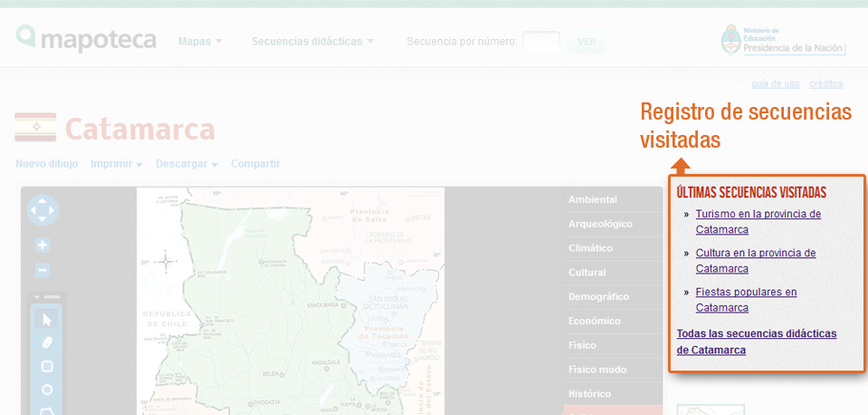Switch to the Ambiental map tab

[593, 199]
